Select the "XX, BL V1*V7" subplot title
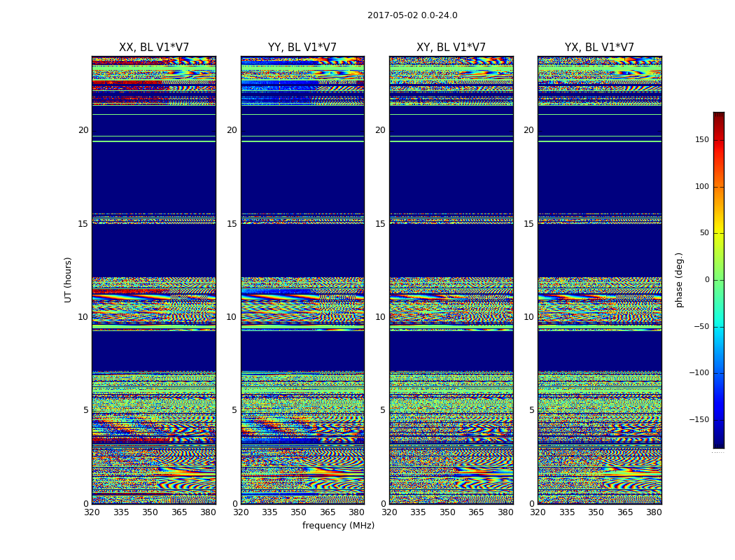The width and height of the screenshot is (735, 560). coord(154,48)
